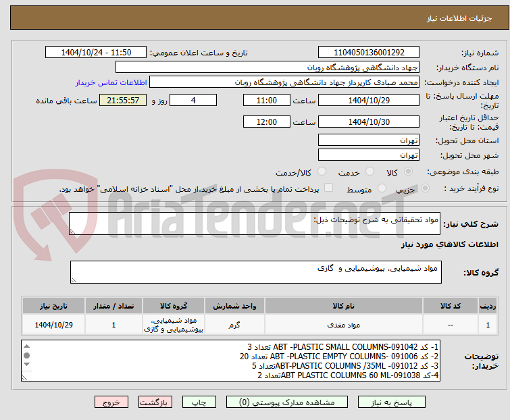Screen dimensions: 510x420
Task: Click the گروه کالا column header
Action: [x=174, y=306]
